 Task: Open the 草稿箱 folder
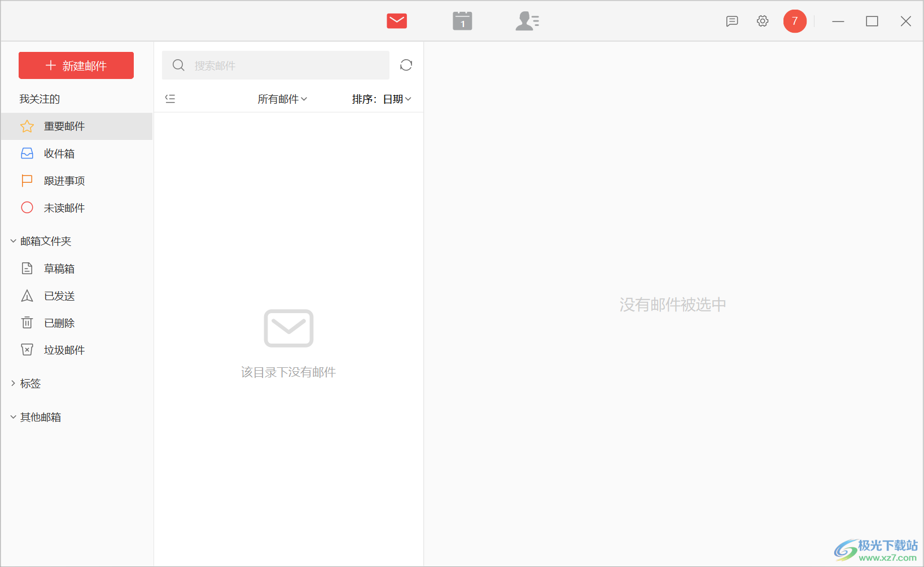pos(77,269)
